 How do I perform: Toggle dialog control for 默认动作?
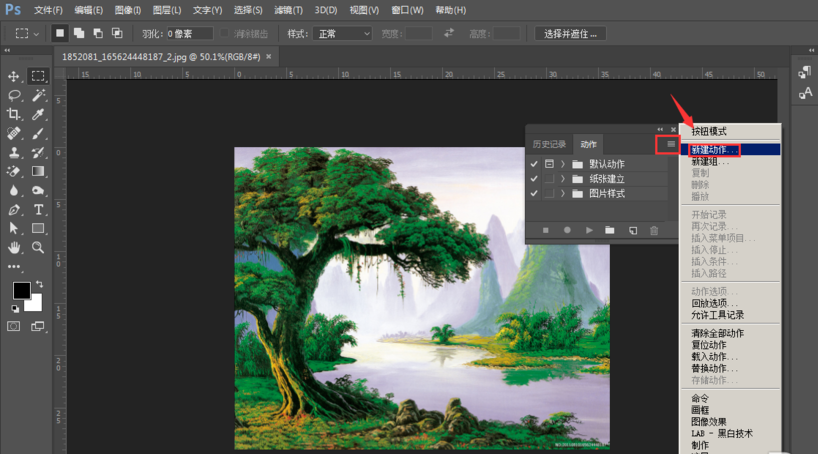pyautogui.click(x=549, y=164)
